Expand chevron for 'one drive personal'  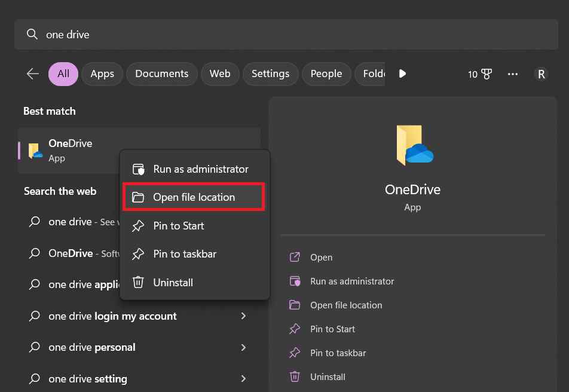pyautogui.click(x=243, y=347)
